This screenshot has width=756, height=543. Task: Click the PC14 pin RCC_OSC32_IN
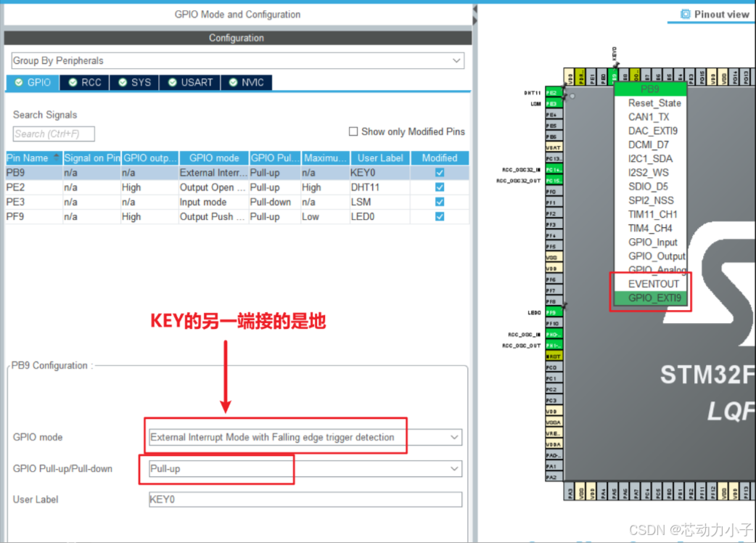[x=554, y=170]
